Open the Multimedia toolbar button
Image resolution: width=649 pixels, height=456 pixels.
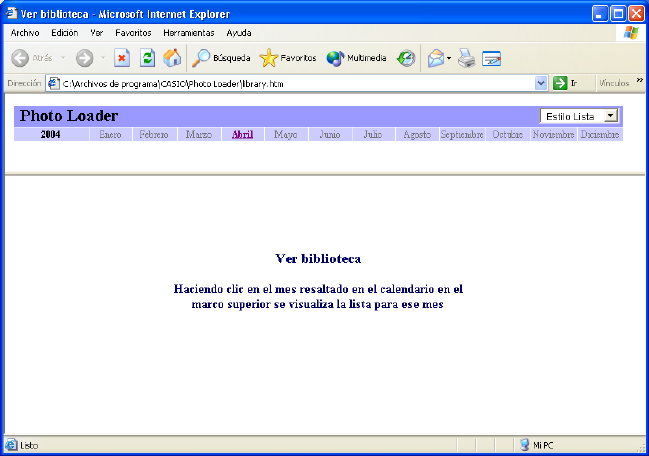[356, 58]
